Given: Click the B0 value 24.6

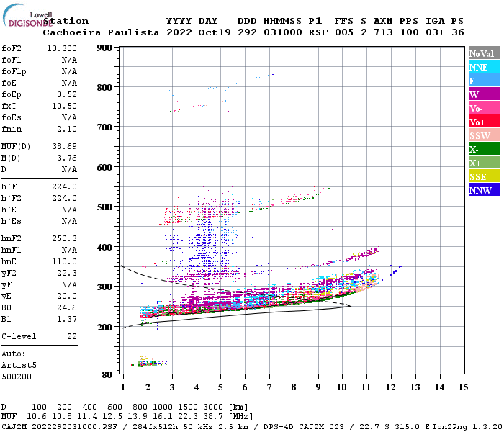Looking at the screenshot, I should pyautogui.click(x=67, y=308).
